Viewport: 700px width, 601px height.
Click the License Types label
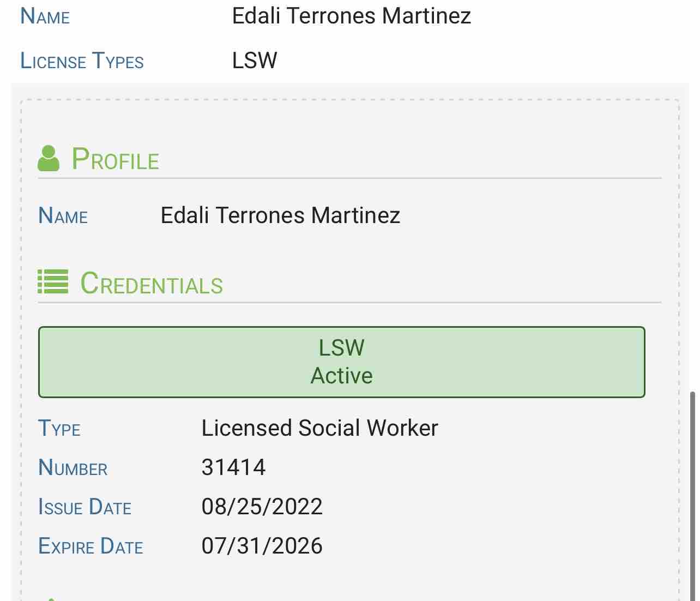(x=82, y=61)
